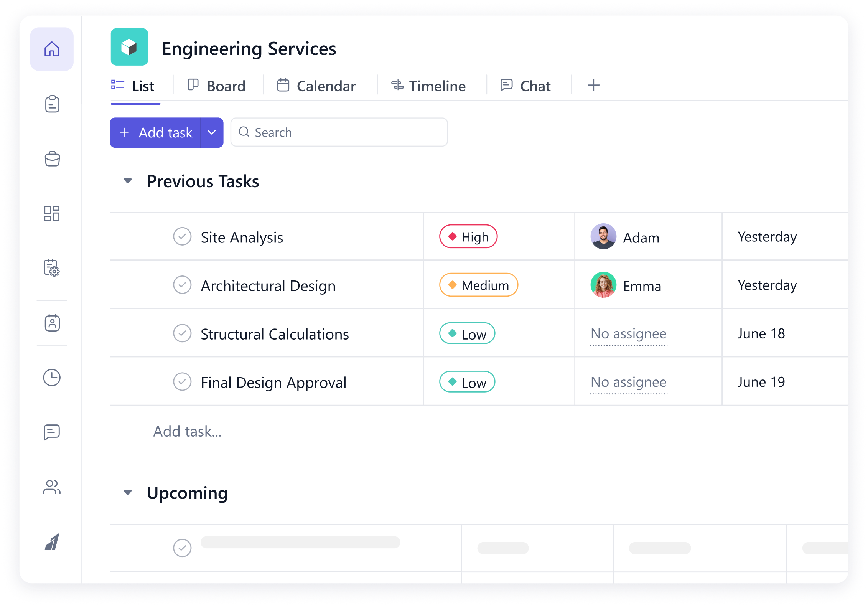Switch to the Board tab
868x607 pixels.
pyautogui.click(x=217, y=86)
